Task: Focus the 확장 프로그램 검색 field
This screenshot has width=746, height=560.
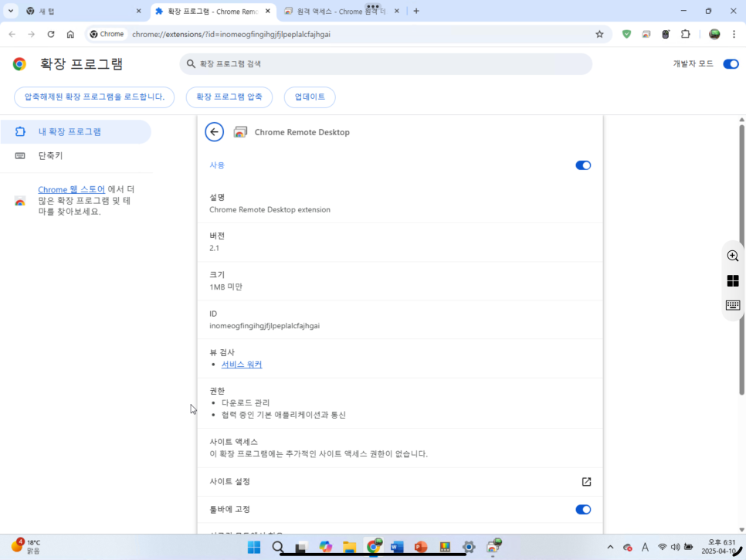Action: [x=386, y=64]
